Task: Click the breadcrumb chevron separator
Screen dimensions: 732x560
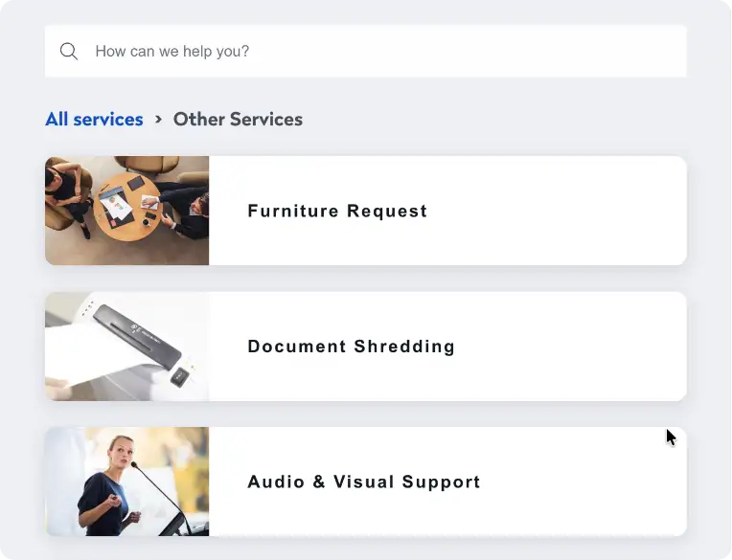Action: pos(158,120)
